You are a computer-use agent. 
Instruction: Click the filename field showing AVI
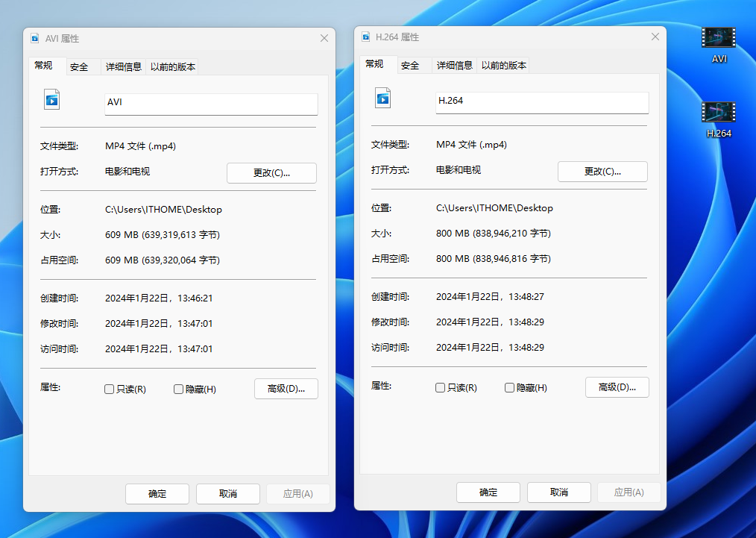tap(211, 104)
